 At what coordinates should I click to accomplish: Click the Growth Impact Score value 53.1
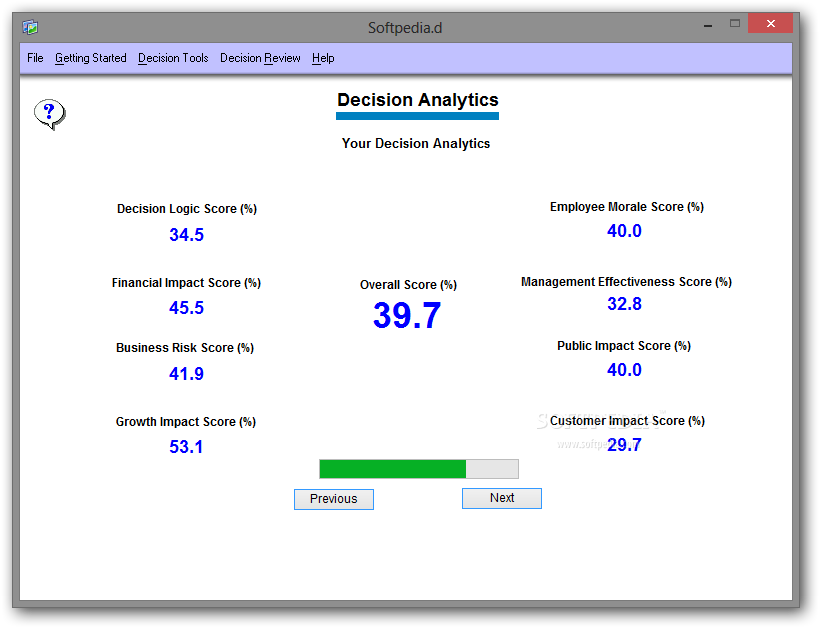click(186, 447)
